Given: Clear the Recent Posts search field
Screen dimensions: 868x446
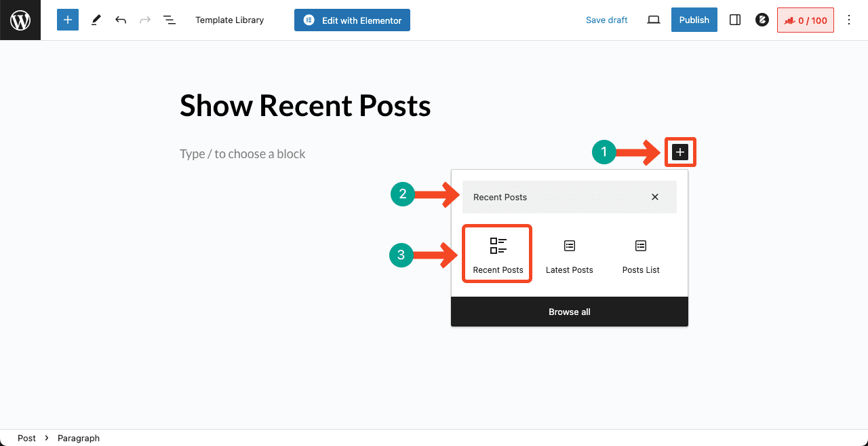Looking at the screenshot, I should pyautogui.click(x=655, y=197).
